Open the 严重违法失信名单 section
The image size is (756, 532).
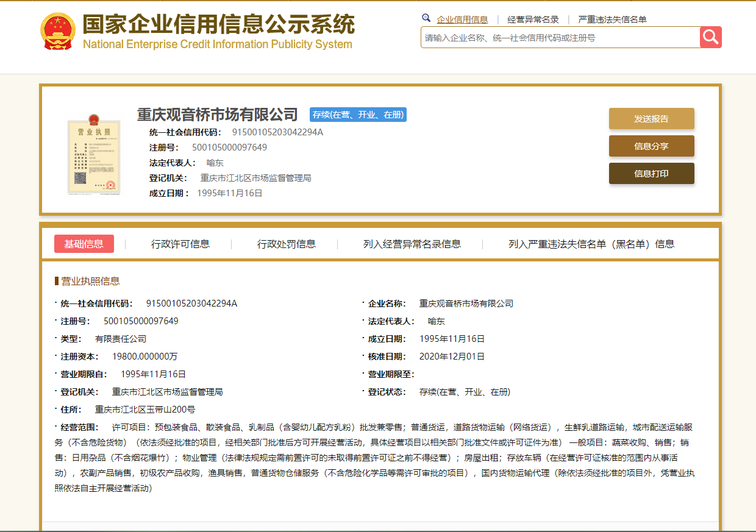pyautogui.click(x=612, y=19)
